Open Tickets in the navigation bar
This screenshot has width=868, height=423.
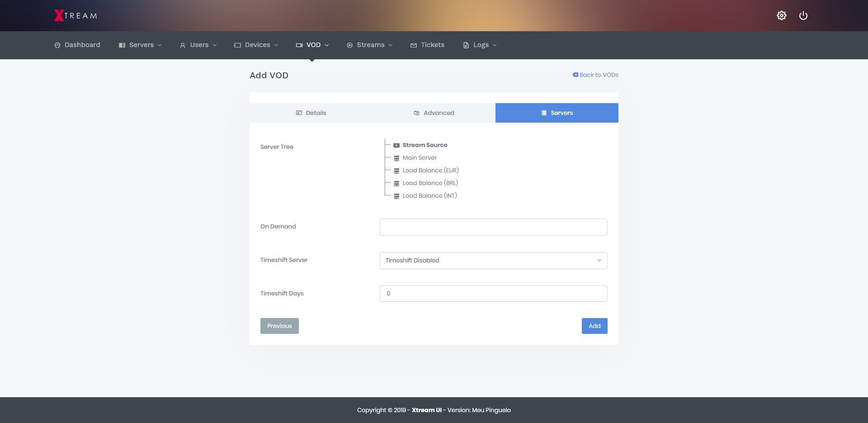click(x=427, y=45)
